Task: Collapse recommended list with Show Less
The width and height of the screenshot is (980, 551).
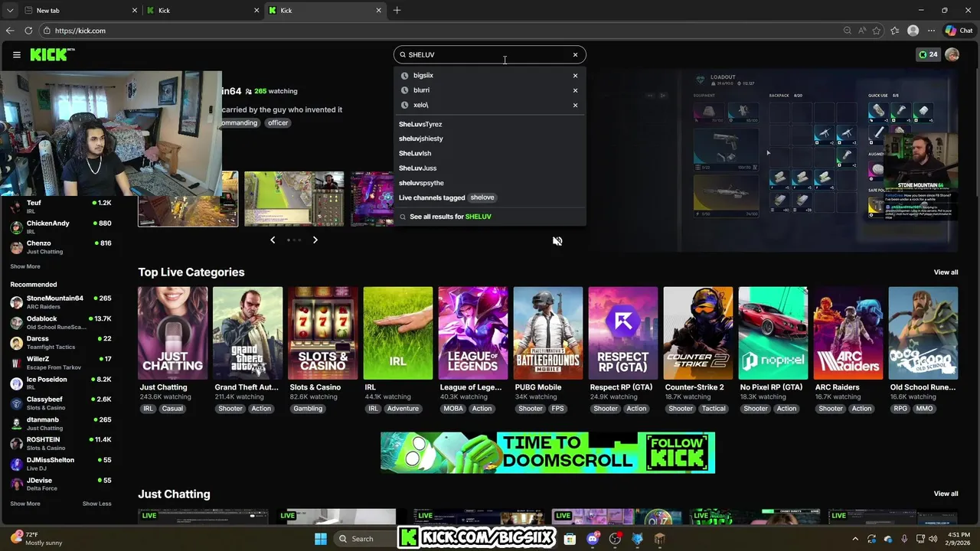Action: (x=96, y=504)
